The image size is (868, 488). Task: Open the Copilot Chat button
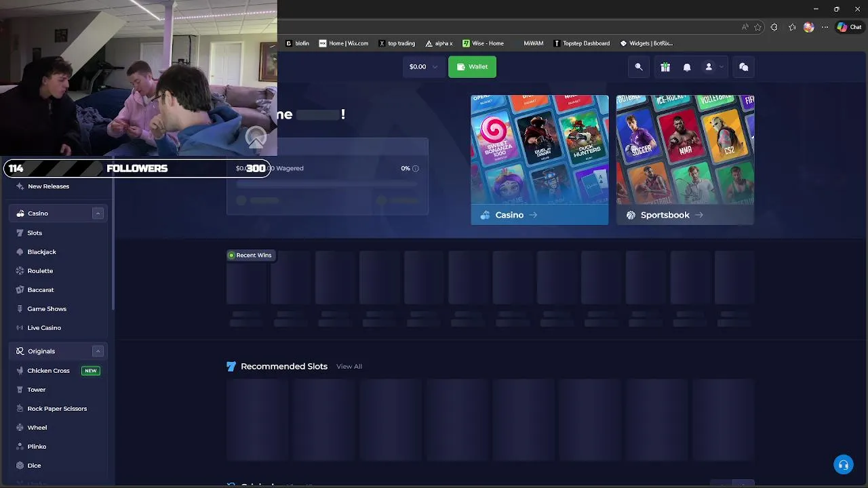(x=849, y=27)
